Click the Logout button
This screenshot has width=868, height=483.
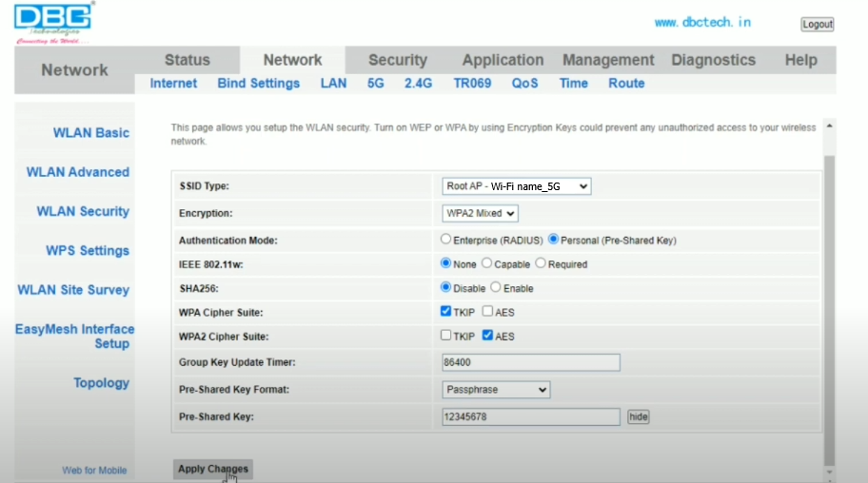pos(817,25)
